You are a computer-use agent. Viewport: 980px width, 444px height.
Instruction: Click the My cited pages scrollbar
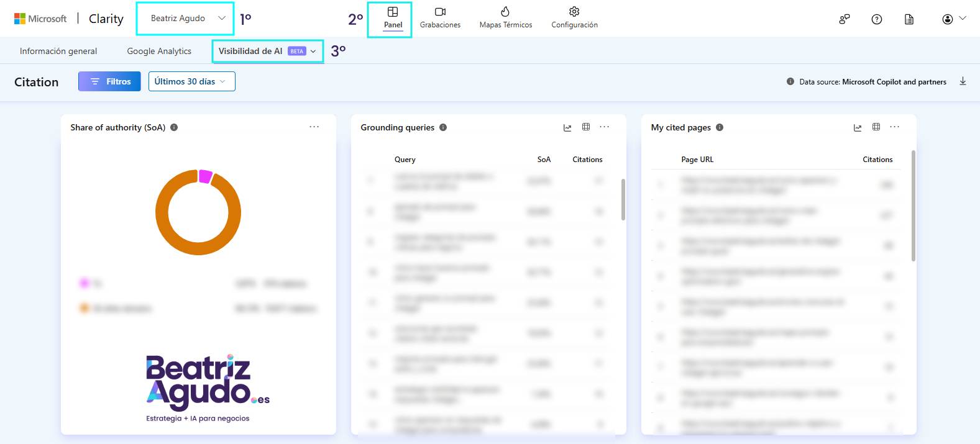(x=913, y=205)
